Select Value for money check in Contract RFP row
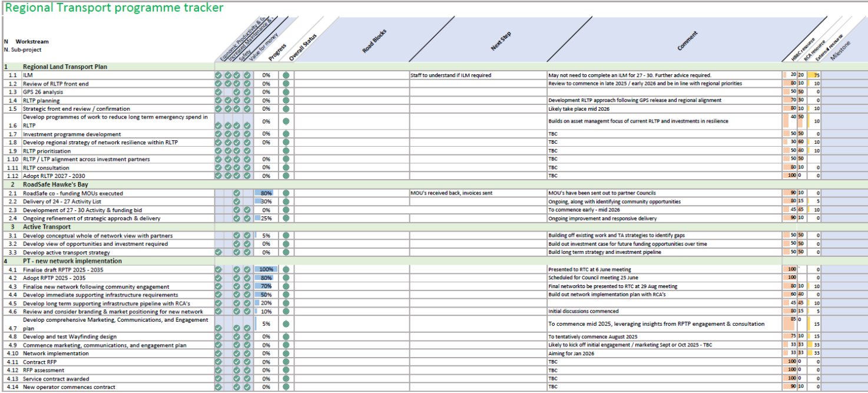The width and height of the screenshot is (868, 393). tap(247, 362)
